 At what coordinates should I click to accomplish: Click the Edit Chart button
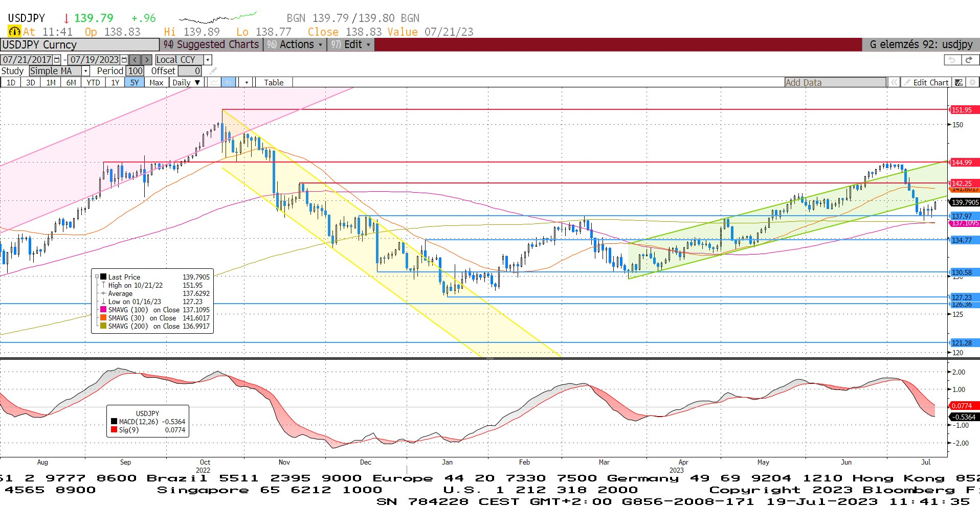(926, 82)
